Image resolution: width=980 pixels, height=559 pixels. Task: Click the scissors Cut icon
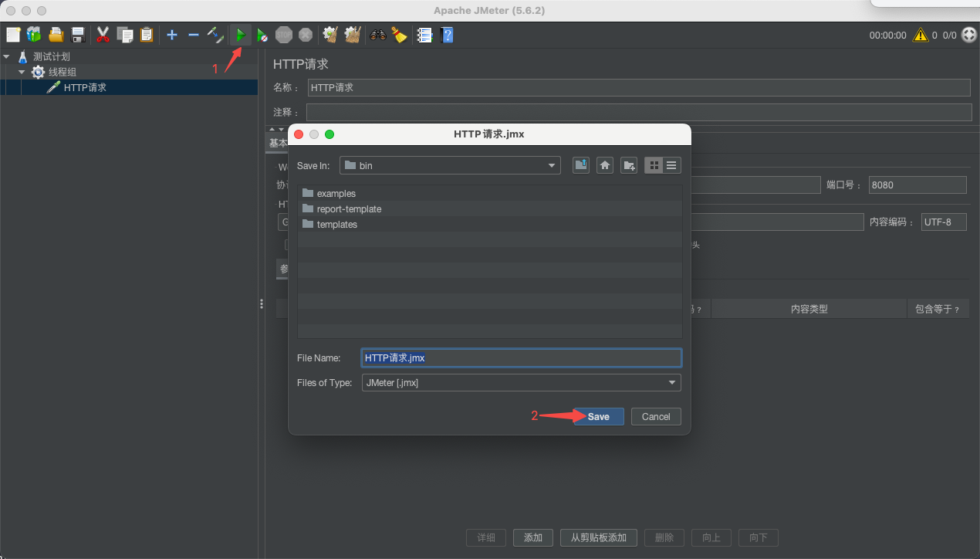103,35
